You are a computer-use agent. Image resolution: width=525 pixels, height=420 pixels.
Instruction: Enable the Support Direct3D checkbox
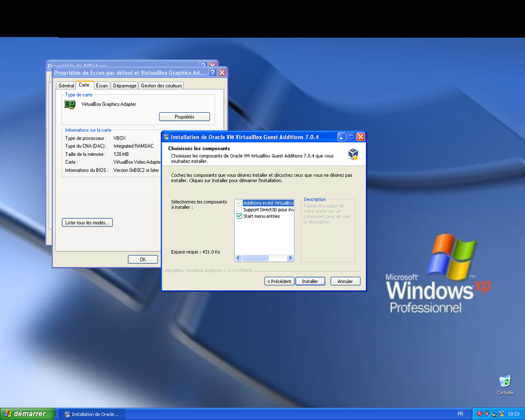click(x=239, y=209)
